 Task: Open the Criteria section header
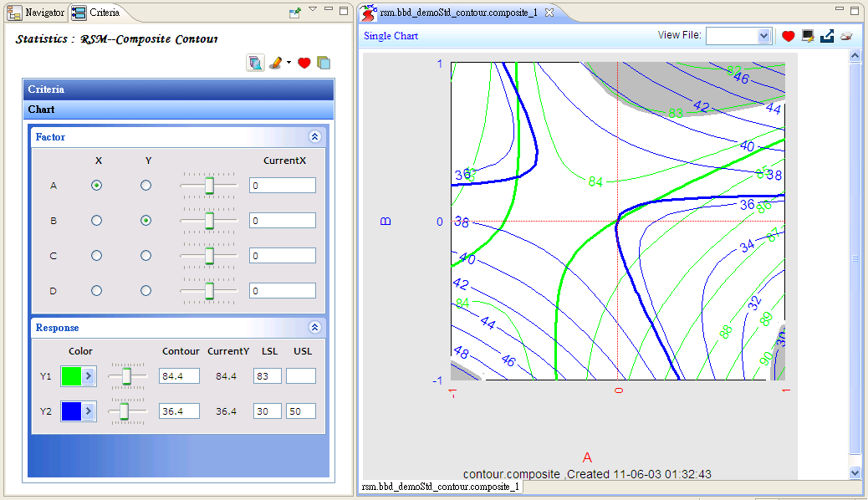[178, 89]
